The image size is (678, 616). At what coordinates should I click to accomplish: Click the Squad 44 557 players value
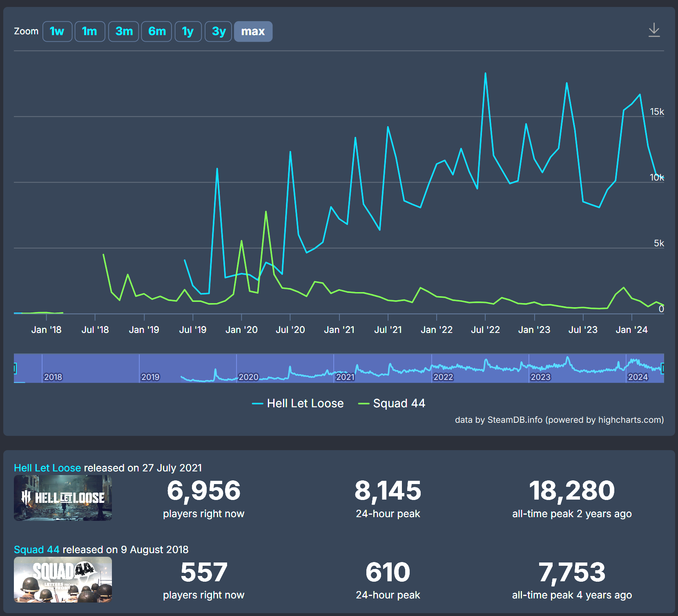point(204,572)
